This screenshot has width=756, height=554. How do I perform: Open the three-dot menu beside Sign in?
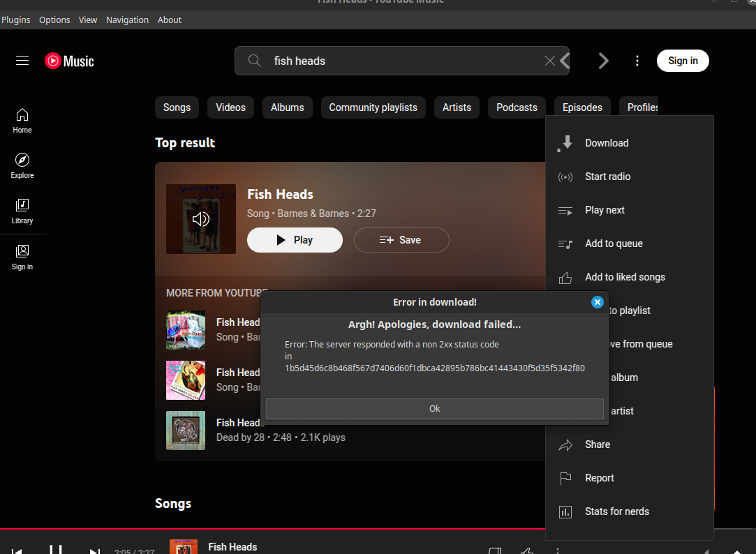point(637,61)
